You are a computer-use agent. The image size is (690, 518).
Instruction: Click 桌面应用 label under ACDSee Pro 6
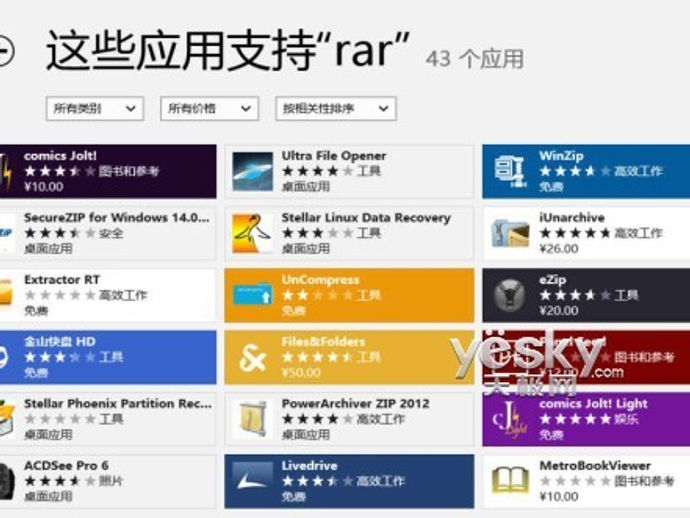tap(48, 497)
